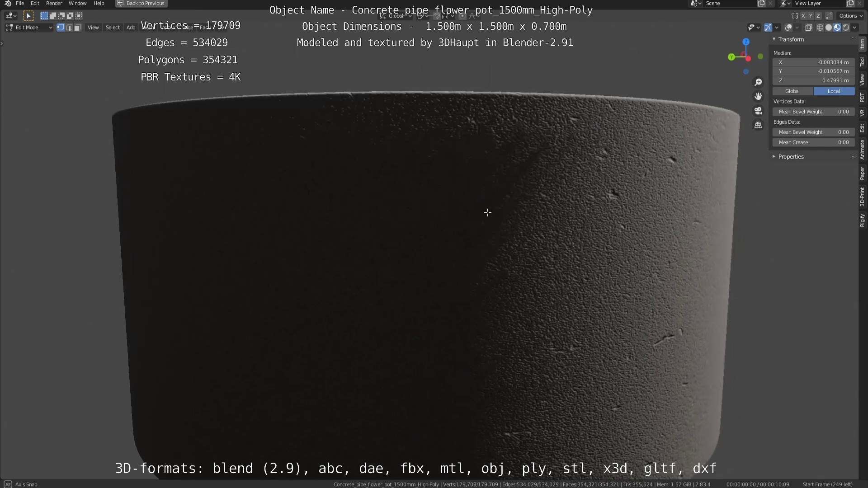The width and height of the screenshot is (868, 488).
Task: Select edge select mode icon
Action: [69, 28]
